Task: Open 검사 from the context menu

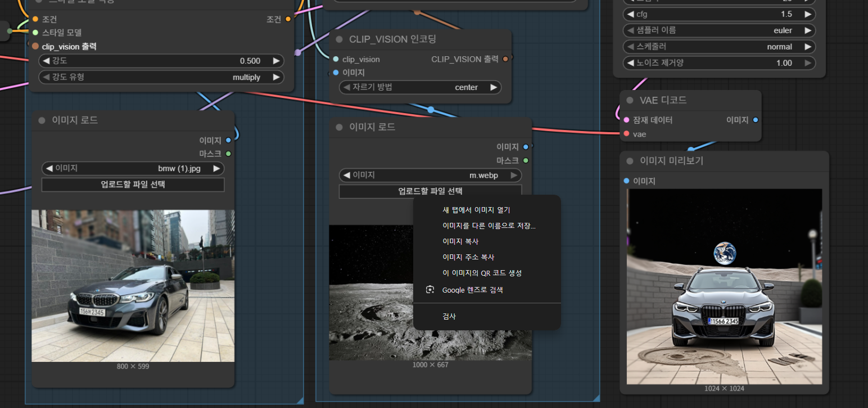Action: tap(487, 316)
